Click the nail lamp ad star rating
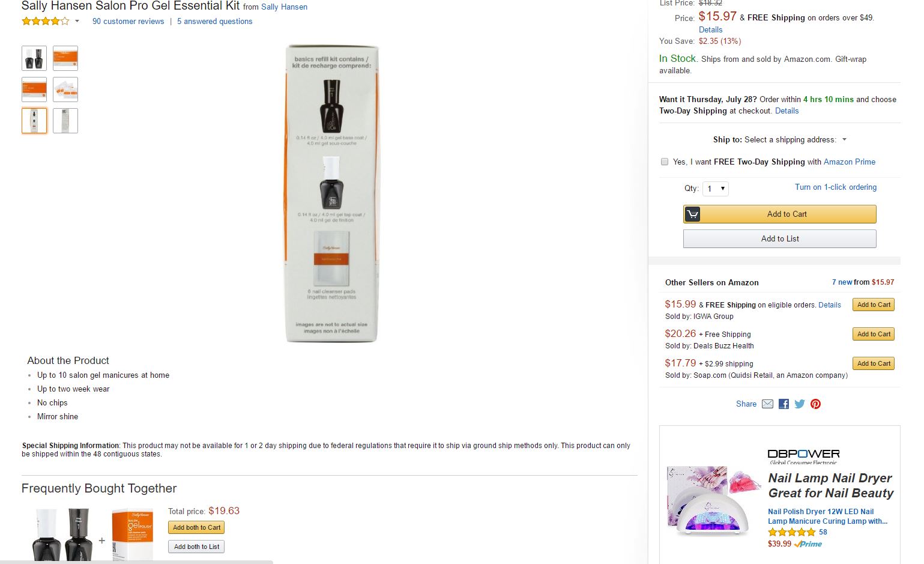 pyautogui.click(x=792, y=532)
